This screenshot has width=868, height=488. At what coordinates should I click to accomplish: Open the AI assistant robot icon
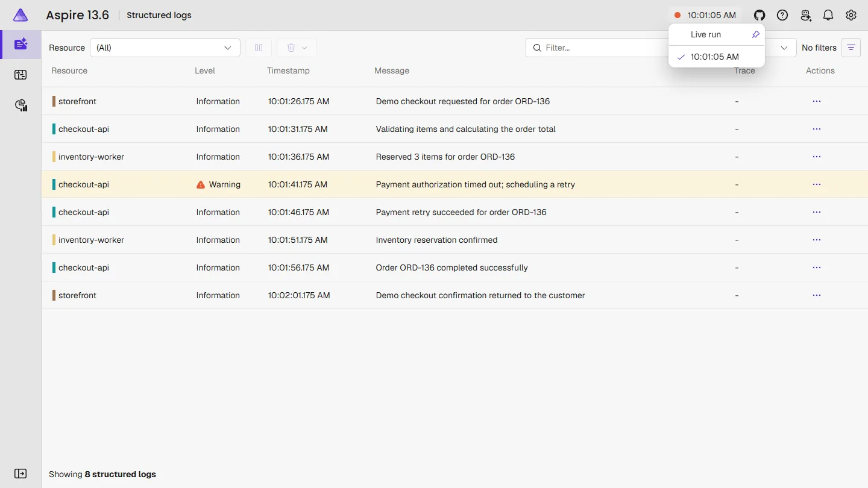[805, 15]
